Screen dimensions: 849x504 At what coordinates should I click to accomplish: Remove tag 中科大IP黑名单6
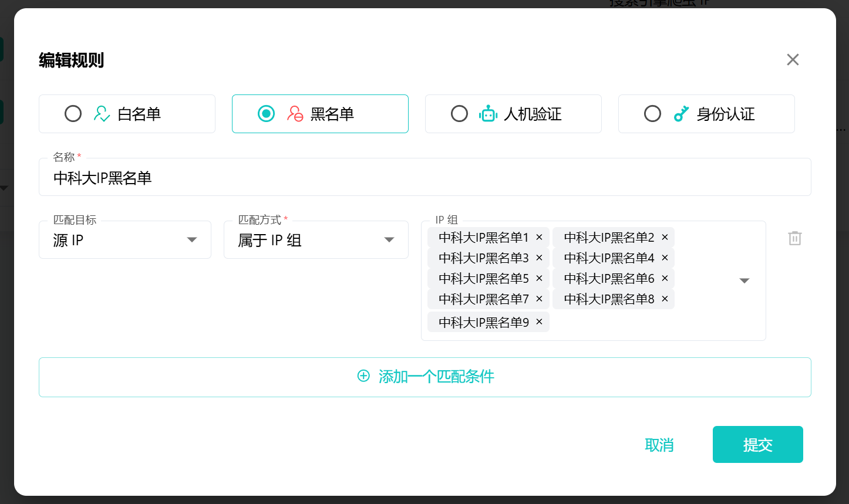(x=665, y=278)
